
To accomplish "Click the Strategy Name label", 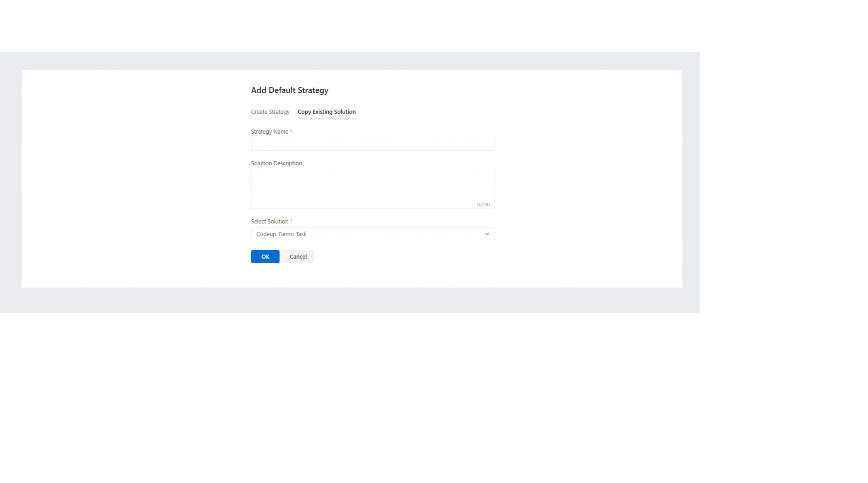I will (269, 132).
